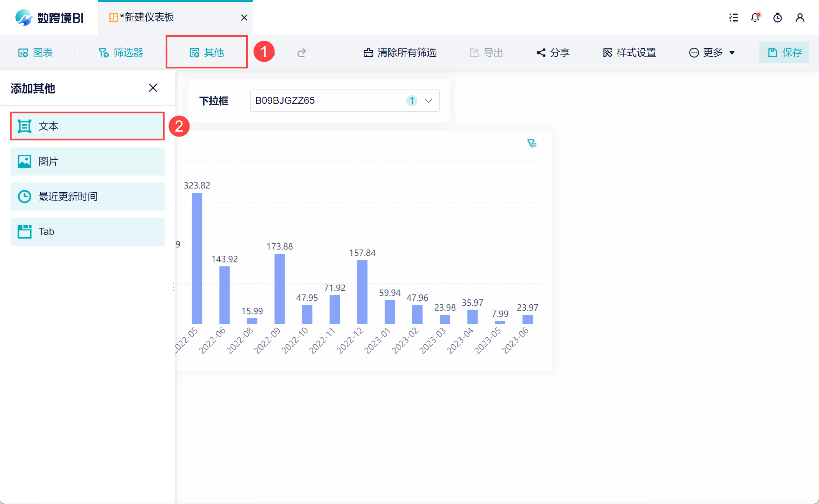Expand the 下拉框 dropdown chevron

tap(428, 101)
